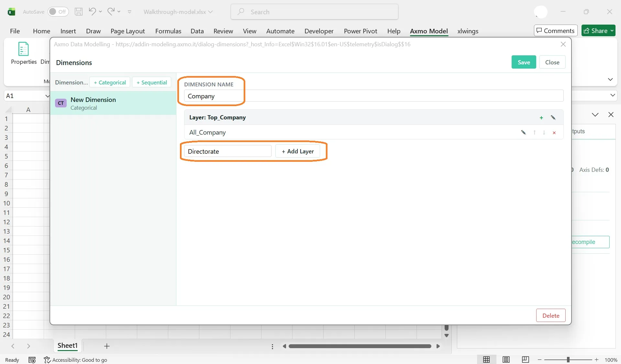621x364 pixels.
Task: Click the zoom slider handle
Action: pyautogui.click(x=568, y=360)
